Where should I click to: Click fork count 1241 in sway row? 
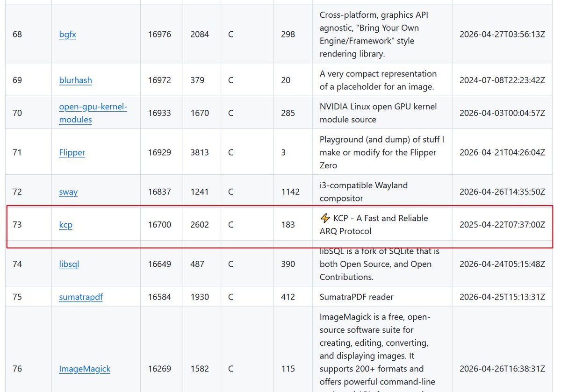point(200,192)
